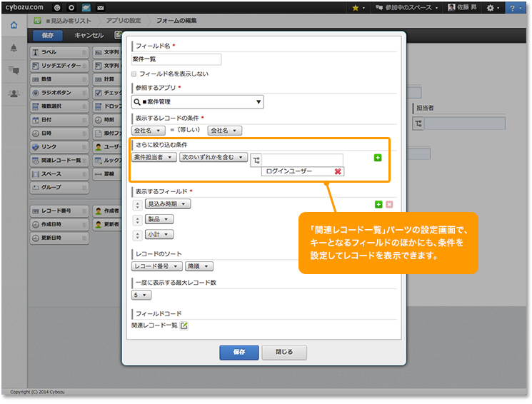
Task: Go to アプリの設定 breadcrumb
Action: tap(123, 20)
